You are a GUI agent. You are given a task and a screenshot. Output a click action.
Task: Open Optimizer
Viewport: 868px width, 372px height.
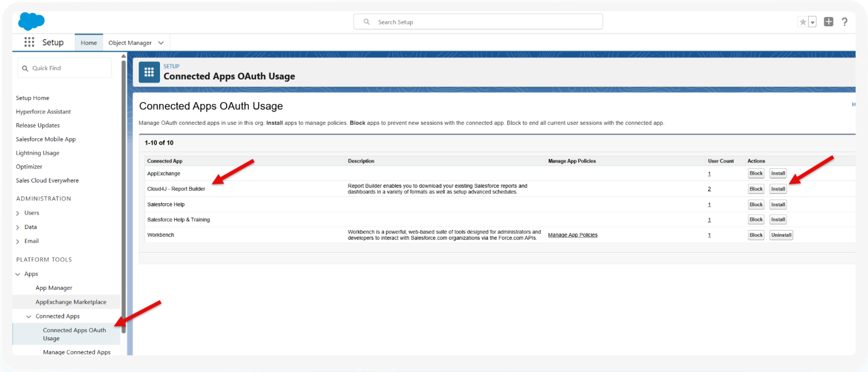coord(29,167)
